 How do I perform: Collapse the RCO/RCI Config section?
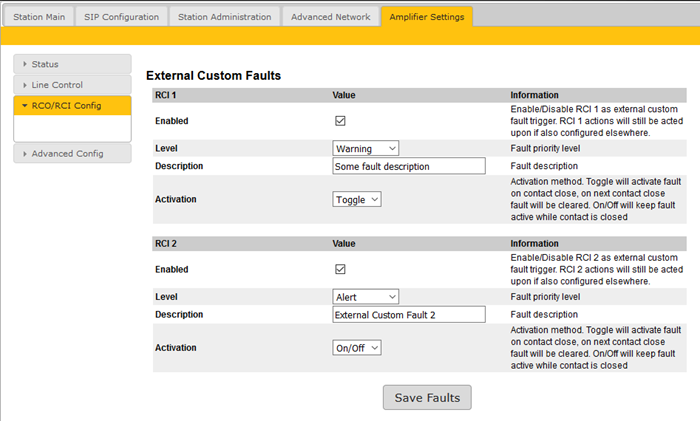pos(72,106)
